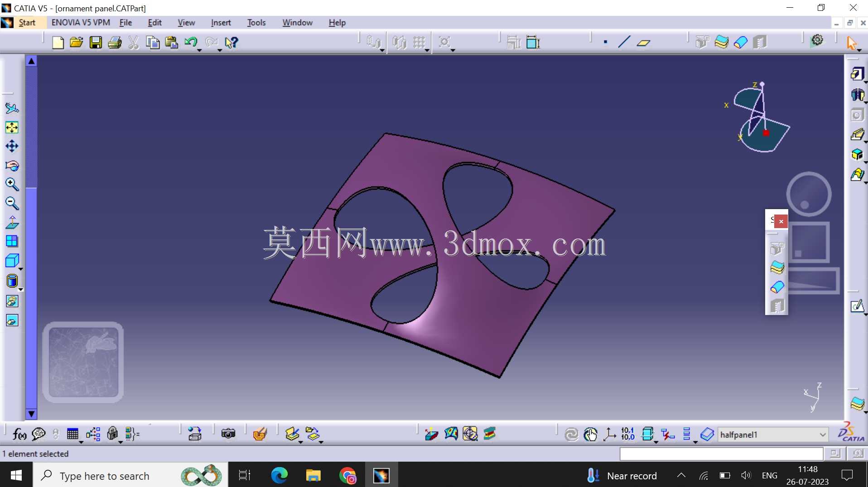
Task: Click the power input command field
Action: tap(721, 454)
